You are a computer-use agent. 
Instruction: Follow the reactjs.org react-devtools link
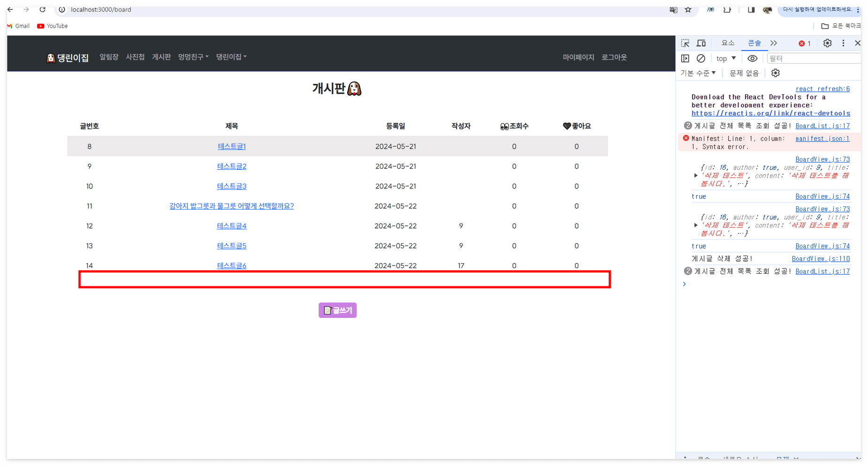(x=771, y=113)
